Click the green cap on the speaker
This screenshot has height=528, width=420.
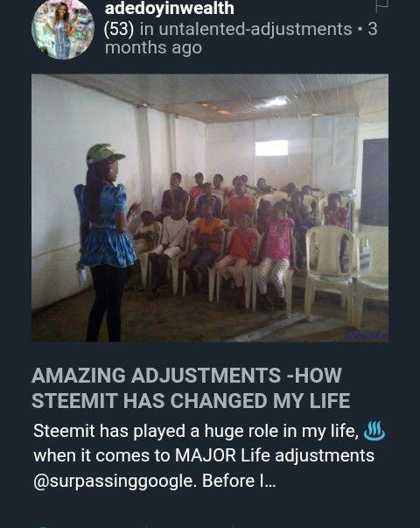pos(105,155)
